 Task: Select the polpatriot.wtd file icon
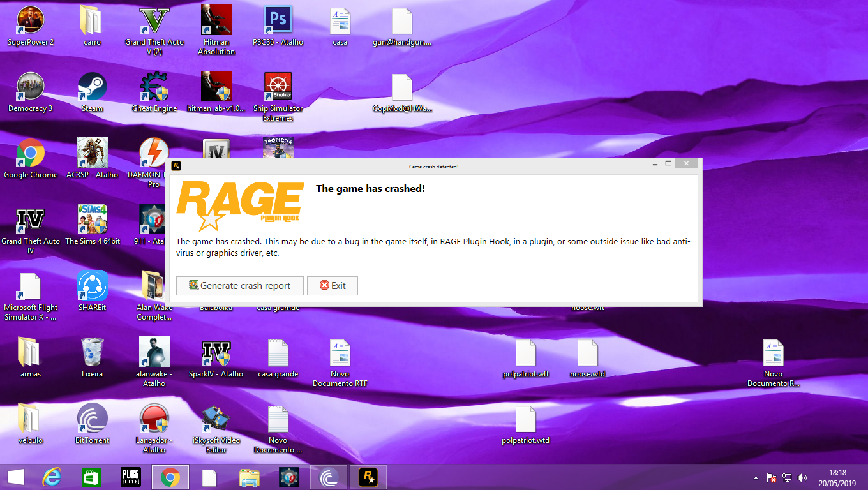pos(526,425)
